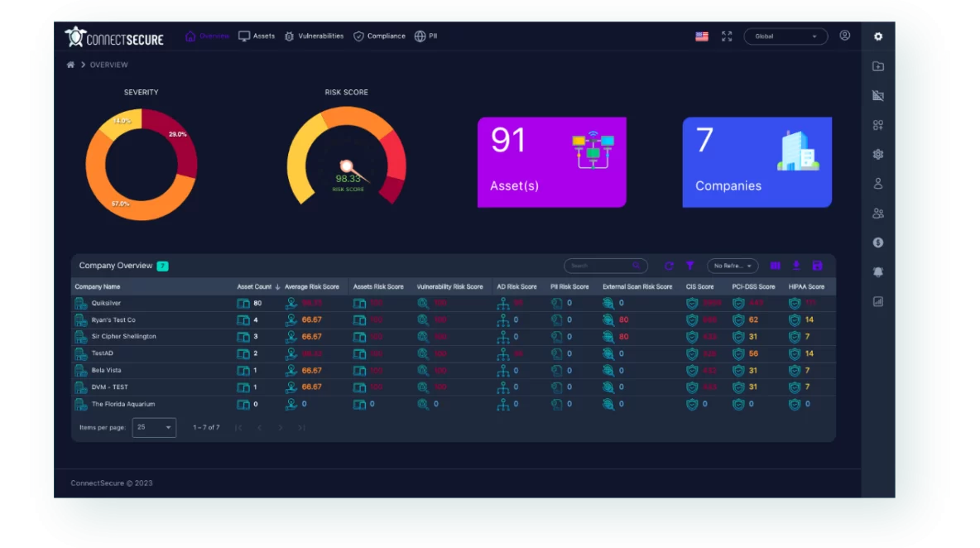The image size is (980, 548).
Task: Click the Quiksilver company name
Action: (107, 303)
